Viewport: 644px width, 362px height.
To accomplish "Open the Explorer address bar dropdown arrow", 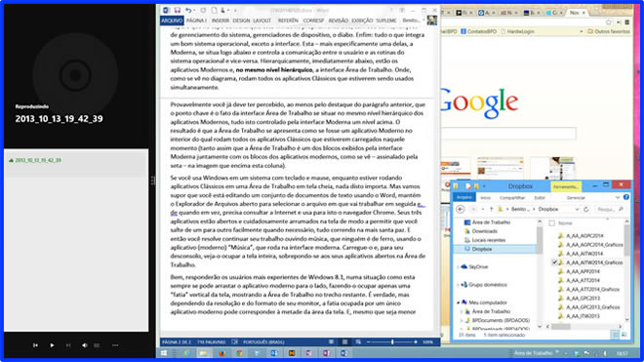I will 577,209.
